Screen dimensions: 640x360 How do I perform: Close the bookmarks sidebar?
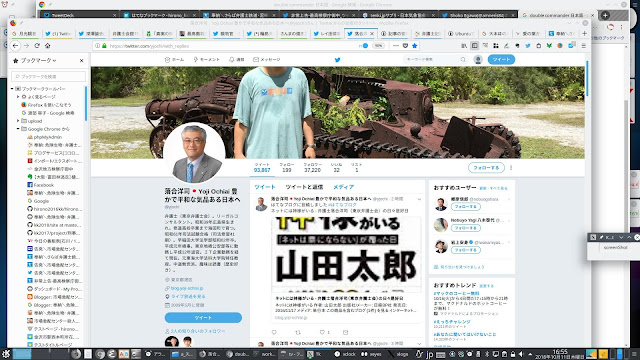tap(82, 60)
